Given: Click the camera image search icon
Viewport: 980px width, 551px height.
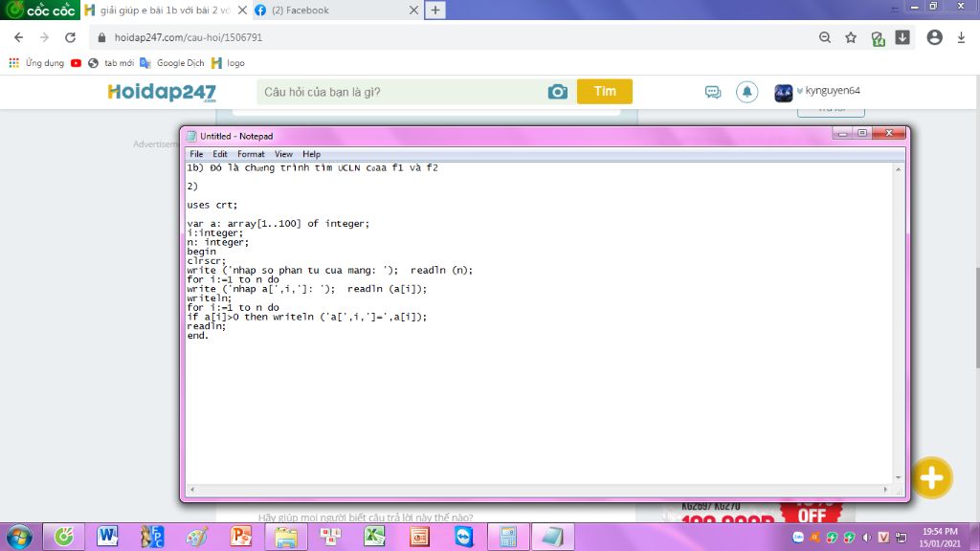Looking at the screenshot, I should [558, 92].
